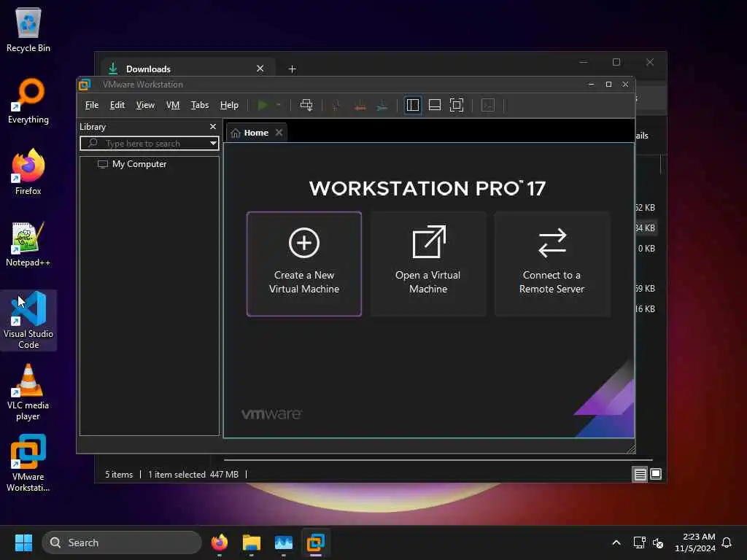Click the network status tray icon
747x560 pixels.
(x=639, y=542)
